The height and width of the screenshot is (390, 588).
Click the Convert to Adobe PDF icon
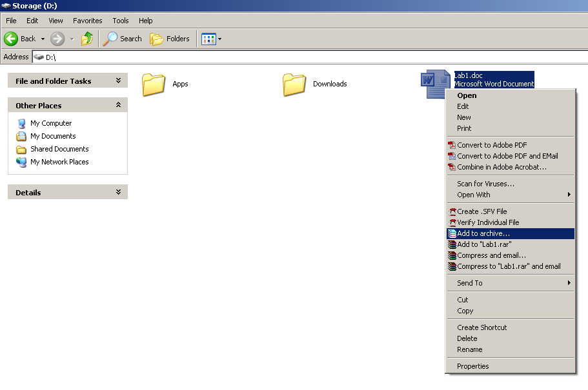452,145
